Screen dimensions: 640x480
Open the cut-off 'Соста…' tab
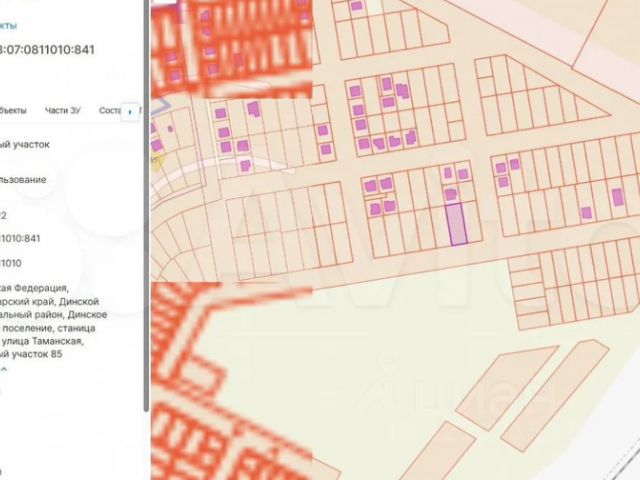point(110,111)
